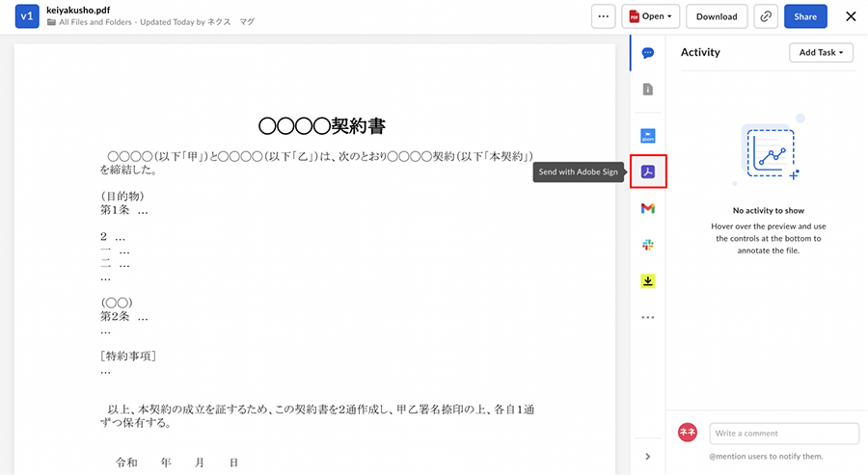
Task: Expand the Add Task dropdown
Action: [821, 53]
